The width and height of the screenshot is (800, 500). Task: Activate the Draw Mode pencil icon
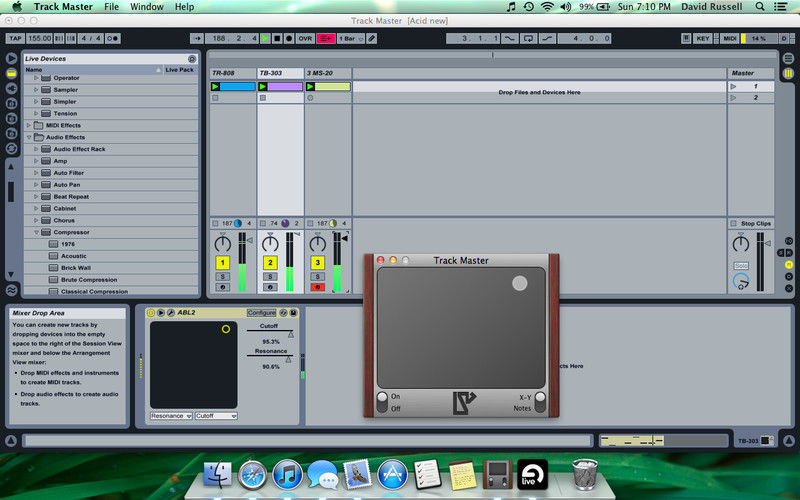click(x=372, y=38)
